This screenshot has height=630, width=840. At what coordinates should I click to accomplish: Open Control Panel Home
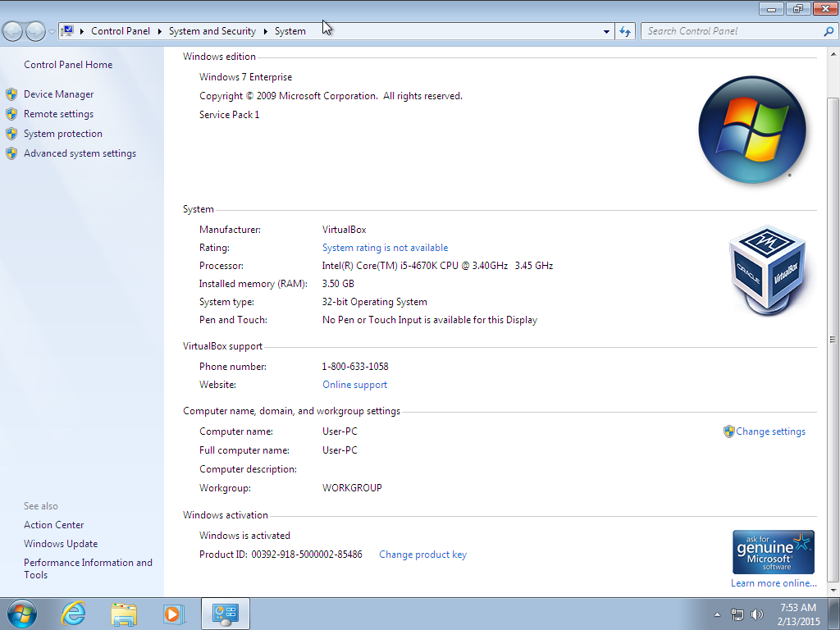[68, 64]
